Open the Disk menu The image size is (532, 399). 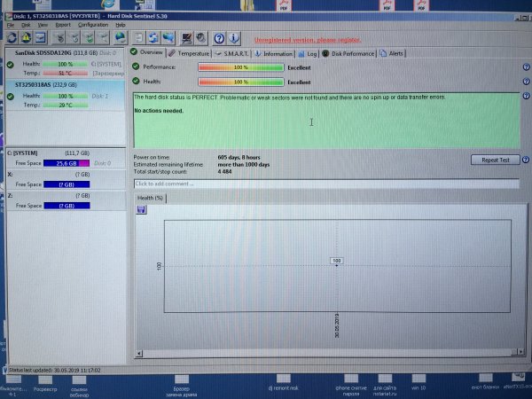(26, 25)
